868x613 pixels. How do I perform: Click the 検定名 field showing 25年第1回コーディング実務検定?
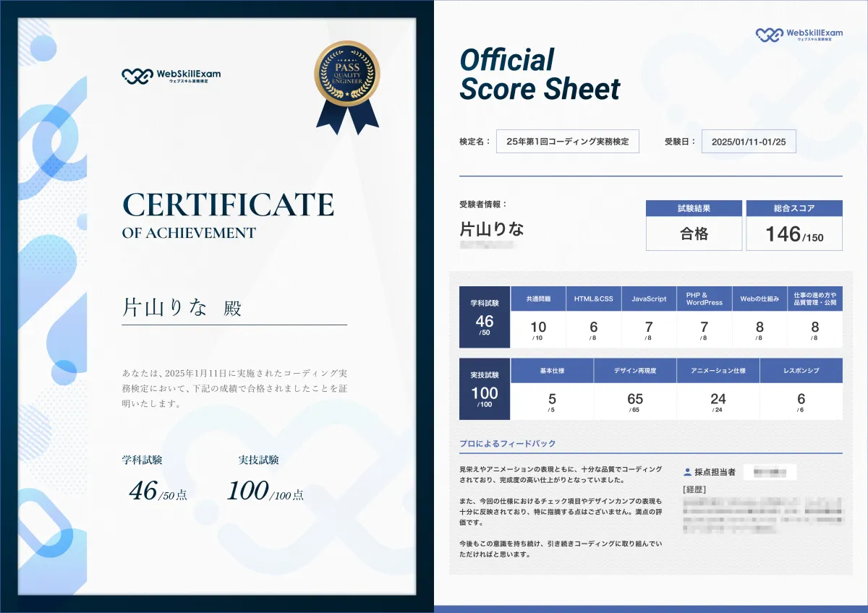coord(567,141)
